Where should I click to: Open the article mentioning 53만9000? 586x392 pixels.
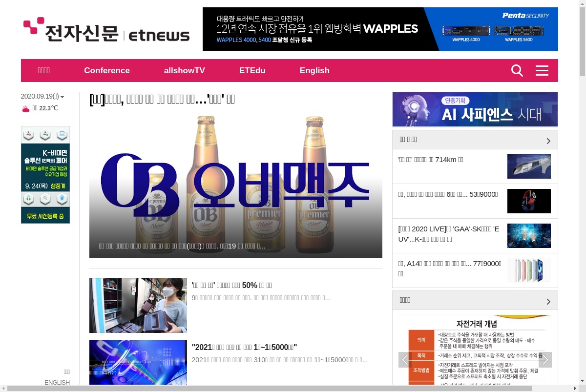click(x=448, y=194)
